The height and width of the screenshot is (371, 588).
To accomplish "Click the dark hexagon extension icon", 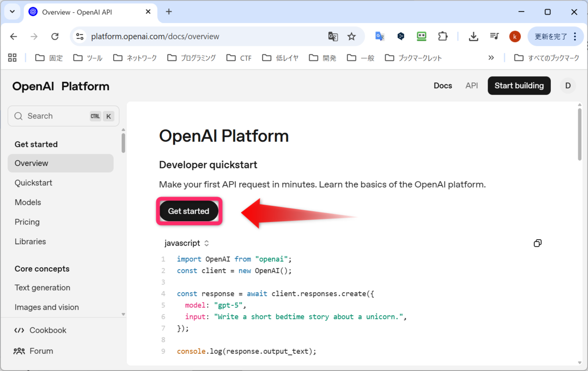I will pyautogui.click(x=401, y=36).
